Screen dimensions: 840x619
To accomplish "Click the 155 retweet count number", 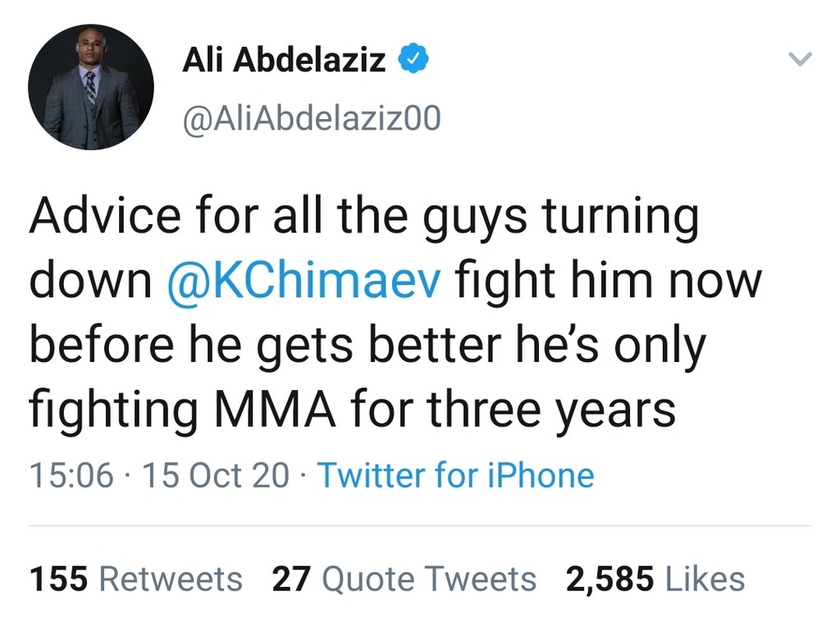I will (x=58, y=580).
